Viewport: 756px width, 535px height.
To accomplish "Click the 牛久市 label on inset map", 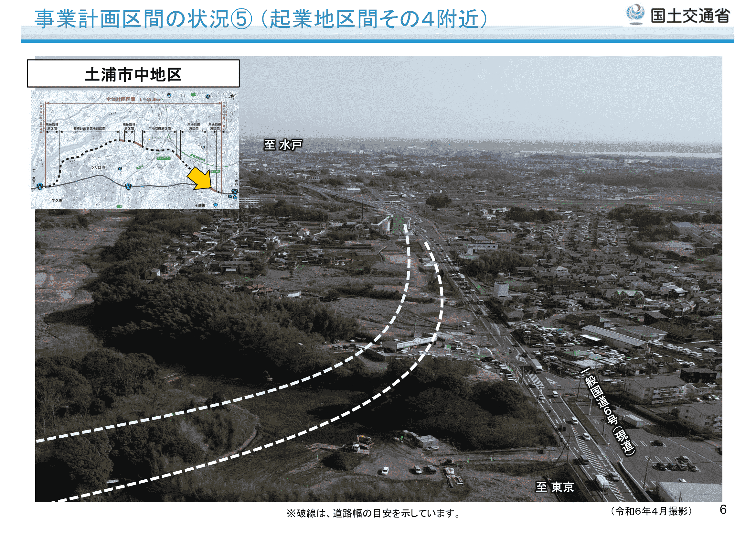I will coord(57,200).
